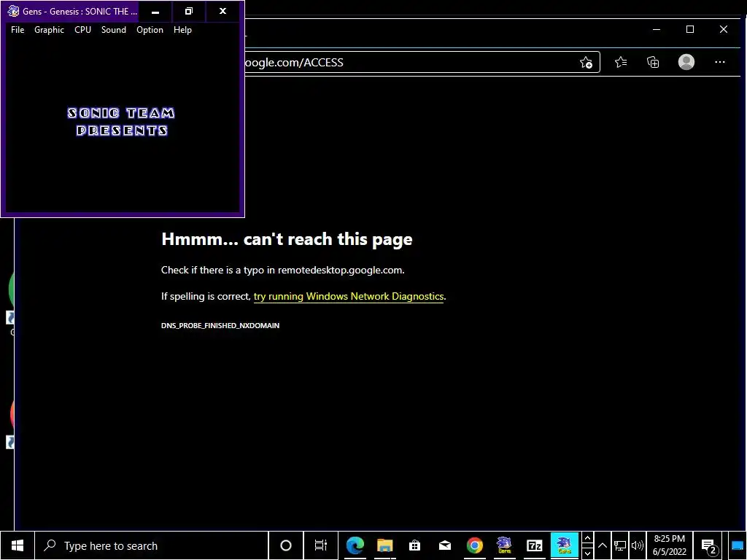
Task: Open Google Chrome from the taskbar
Action: [x=474, y=545]
